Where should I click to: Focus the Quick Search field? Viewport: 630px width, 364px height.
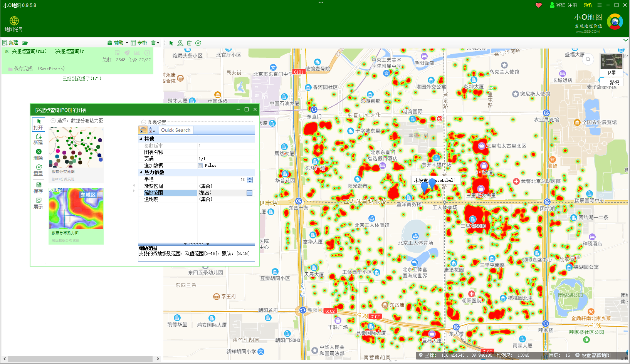coord(176,130)
